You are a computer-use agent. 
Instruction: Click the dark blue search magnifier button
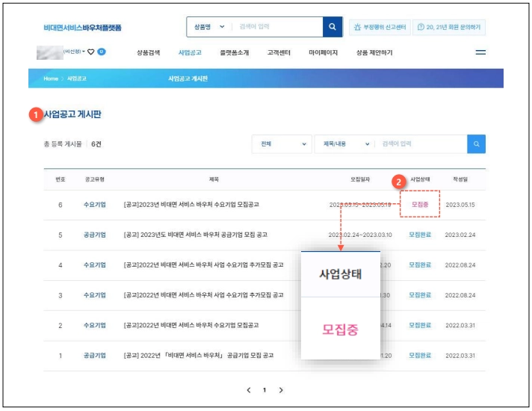pyautogui.click(x=332, y=27)
